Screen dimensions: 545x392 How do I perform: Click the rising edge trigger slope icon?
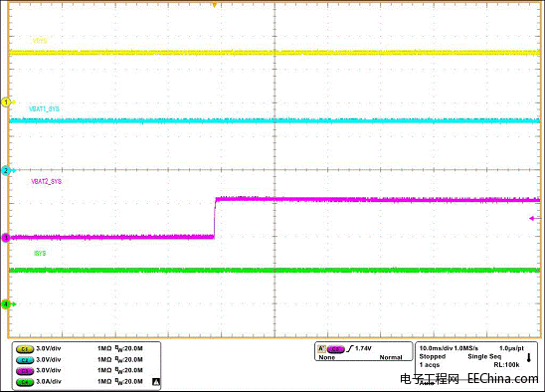coord(350,348)
